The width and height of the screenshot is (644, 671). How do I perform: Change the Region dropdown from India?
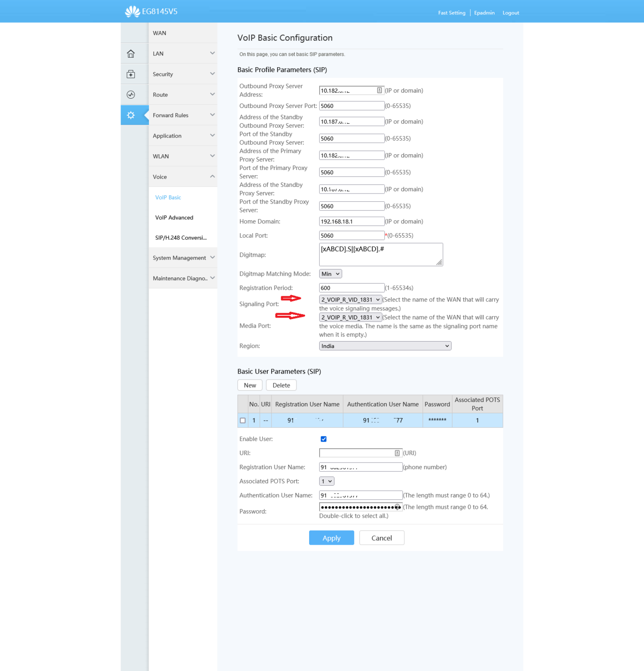(x=385, y=346)
